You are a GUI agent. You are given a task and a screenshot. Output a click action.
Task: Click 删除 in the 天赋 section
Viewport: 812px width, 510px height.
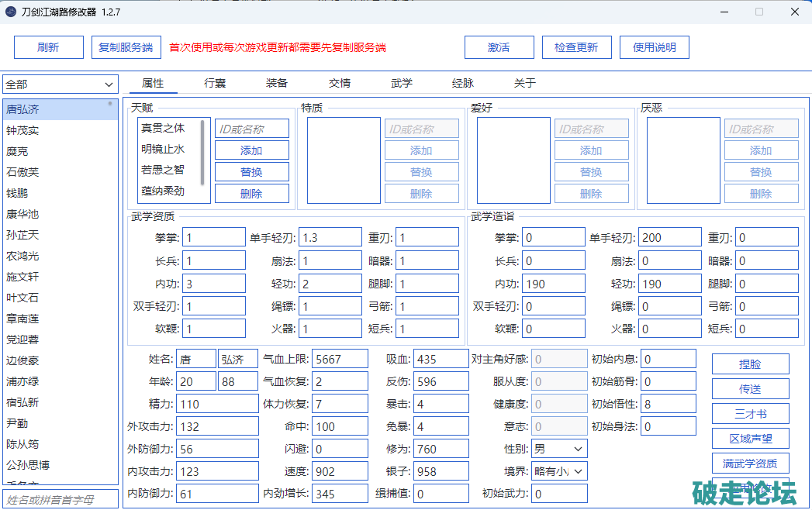pyautogui.click(x=251, y=194)
